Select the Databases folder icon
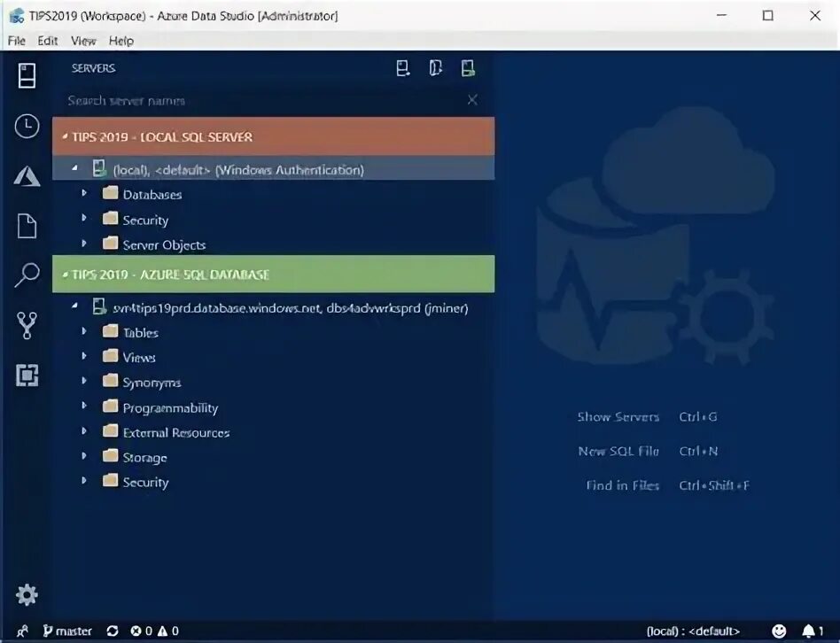 (111, 193)
